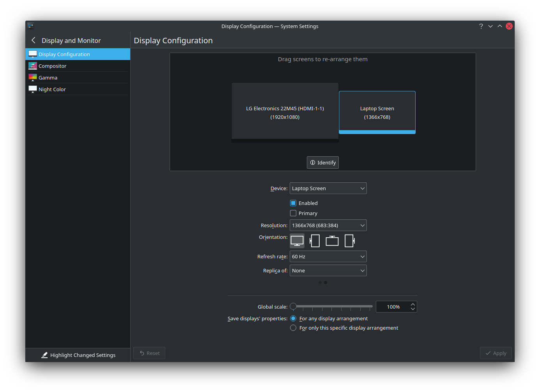Click the Night Color monitor icon
Image resolution: width=540 pixels, height=392 pixels.
pyautogui.click(x=33, y=89)
